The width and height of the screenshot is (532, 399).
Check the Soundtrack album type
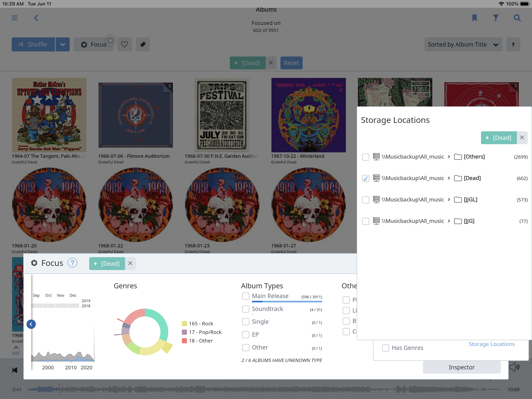(246, 309)
